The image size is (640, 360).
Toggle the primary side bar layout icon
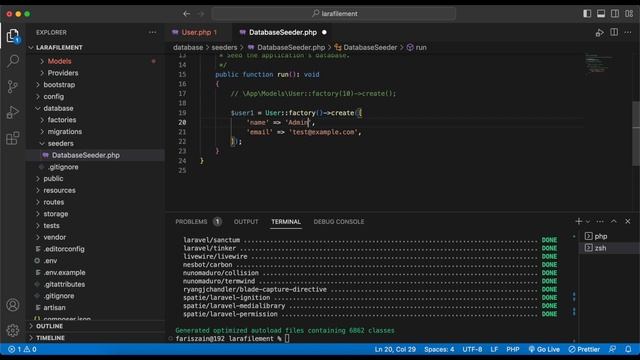pos(587,13)
